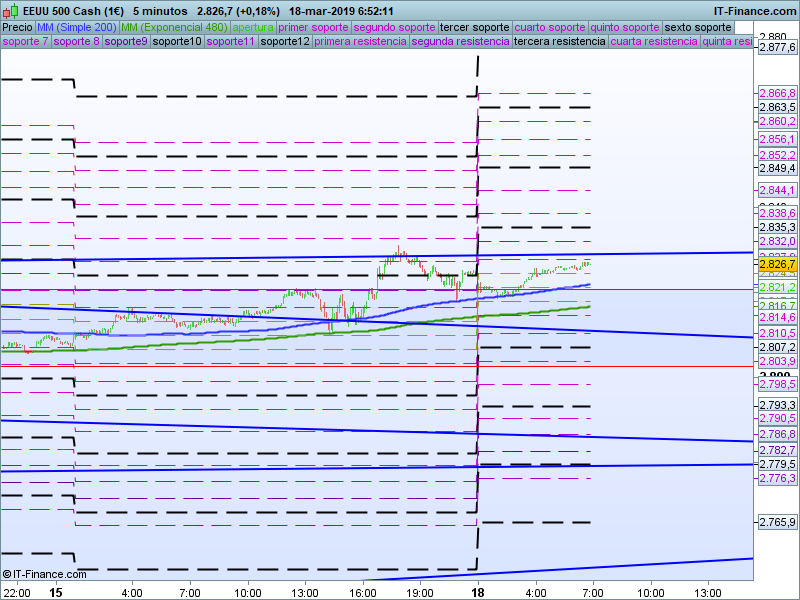Click the "5 minutos" timeframe text
This screenshot has width=800, height=600.
point(161,11)
